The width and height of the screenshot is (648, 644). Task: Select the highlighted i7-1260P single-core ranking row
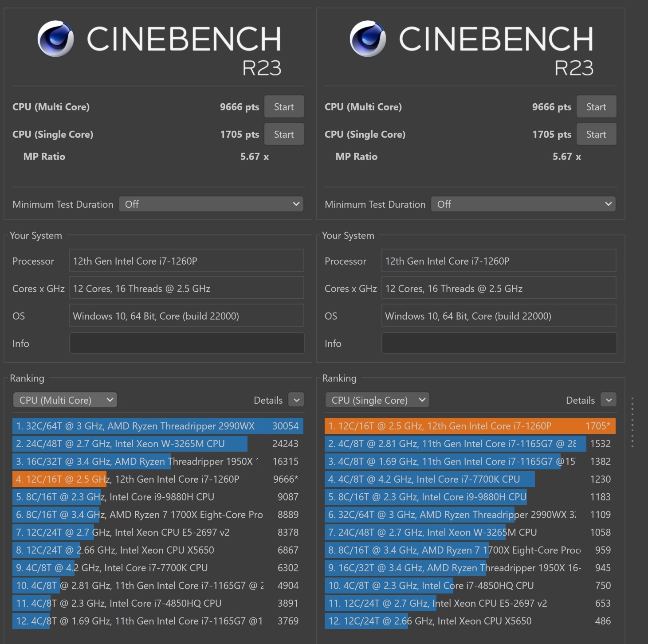pos(470,426)
